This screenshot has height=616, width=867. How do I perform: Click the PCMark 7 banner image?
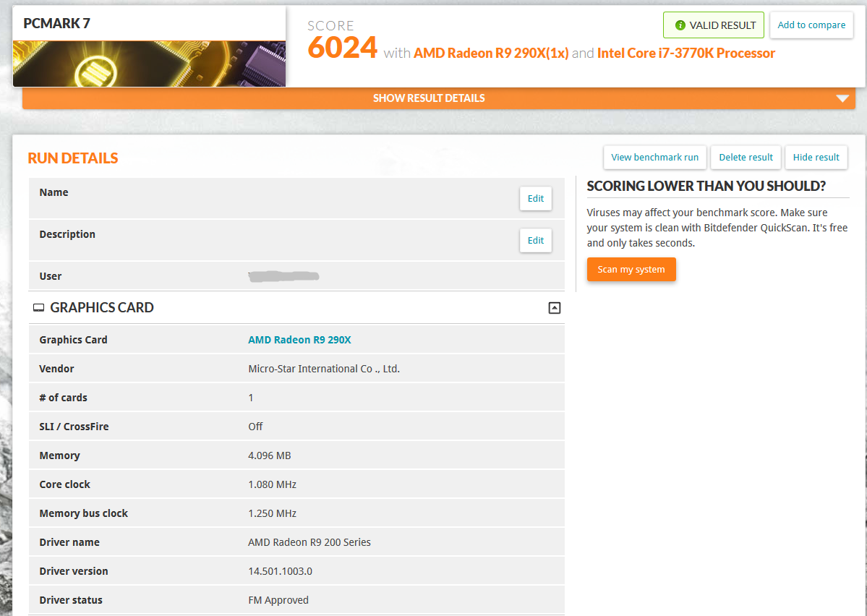tap(149, 64)
